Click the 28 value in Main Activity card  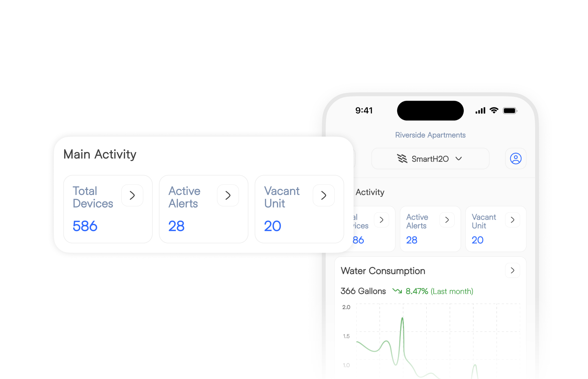[176, 226]
